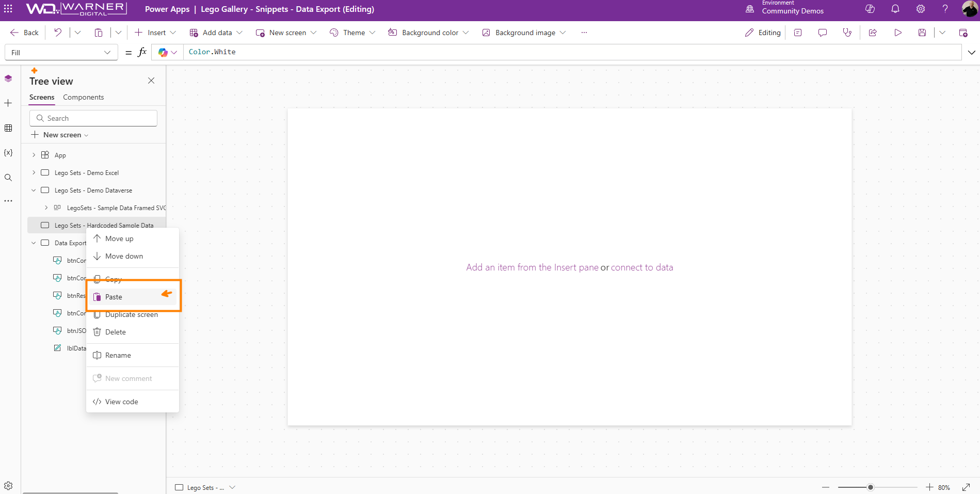Click the zoom out minus icon
This screenshot has width=980, height=494.
(826, 487)
